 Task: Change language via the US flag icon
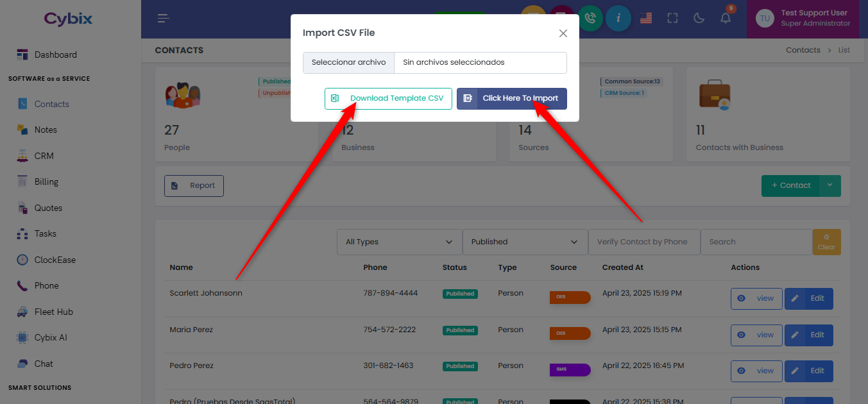pos(645,18)
